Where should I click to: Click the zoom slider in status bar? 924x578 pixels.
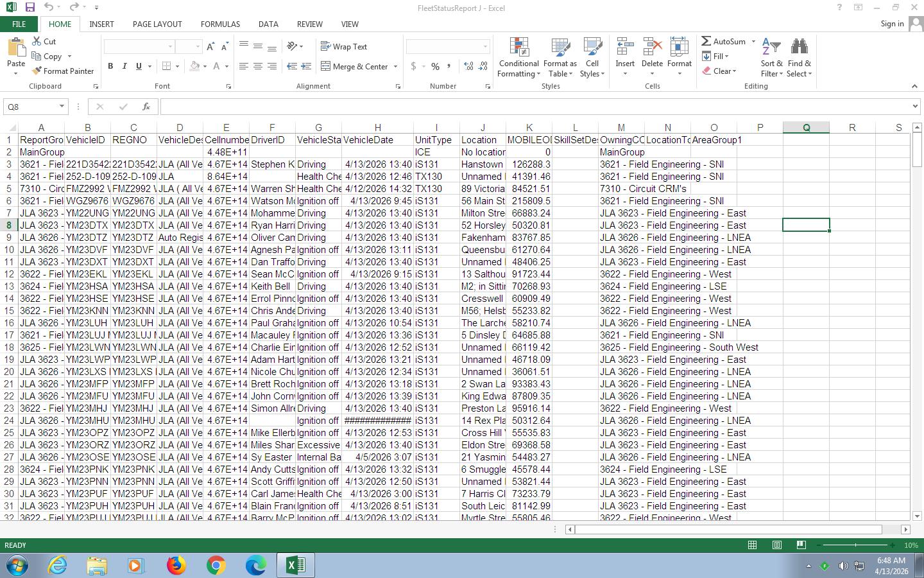click(855, 545)
